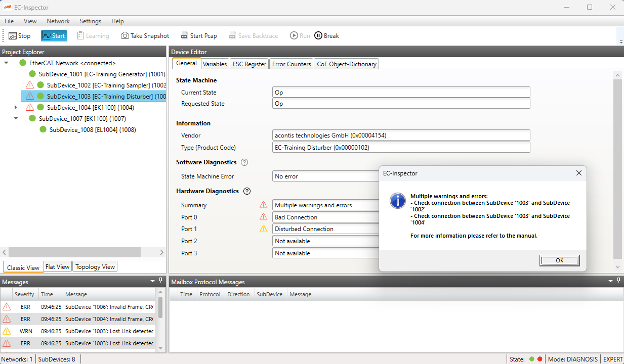Click the EtherCAT Network green status icon
624x364 pixels.
(22, 63)
